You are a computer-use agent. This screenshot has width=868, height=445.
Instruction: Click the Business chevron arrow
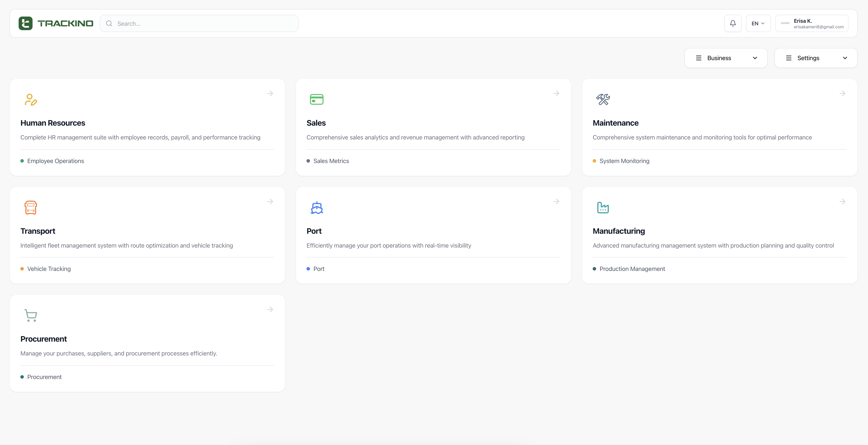click(755, 58)
